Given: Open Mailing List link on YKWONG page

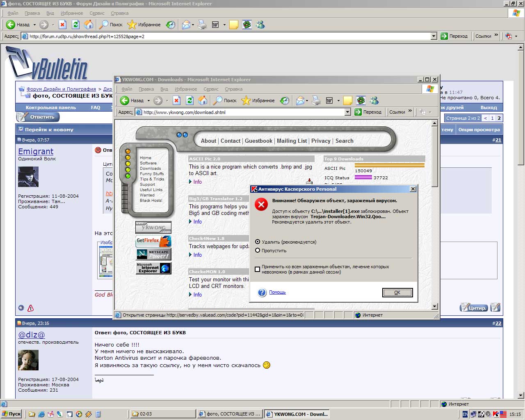Looking at the screenshot, I should (292, 141).
